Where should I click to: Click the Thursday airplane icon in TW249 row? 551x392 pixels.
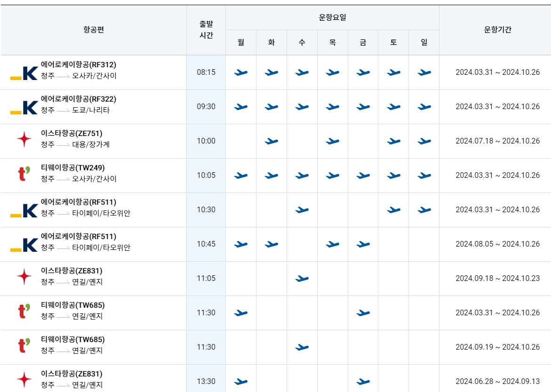pos(332,175)
